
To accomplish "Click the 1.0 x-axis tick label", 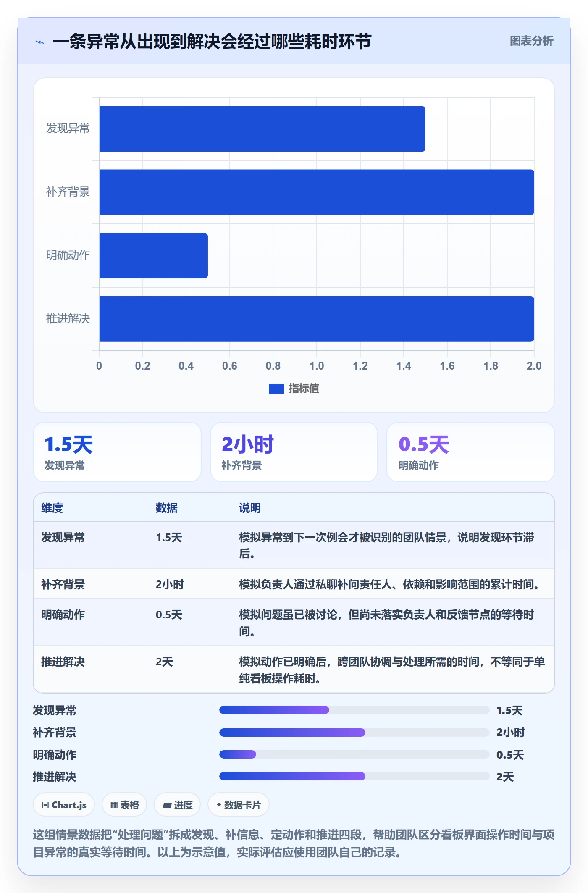I will tap(317, 366).
